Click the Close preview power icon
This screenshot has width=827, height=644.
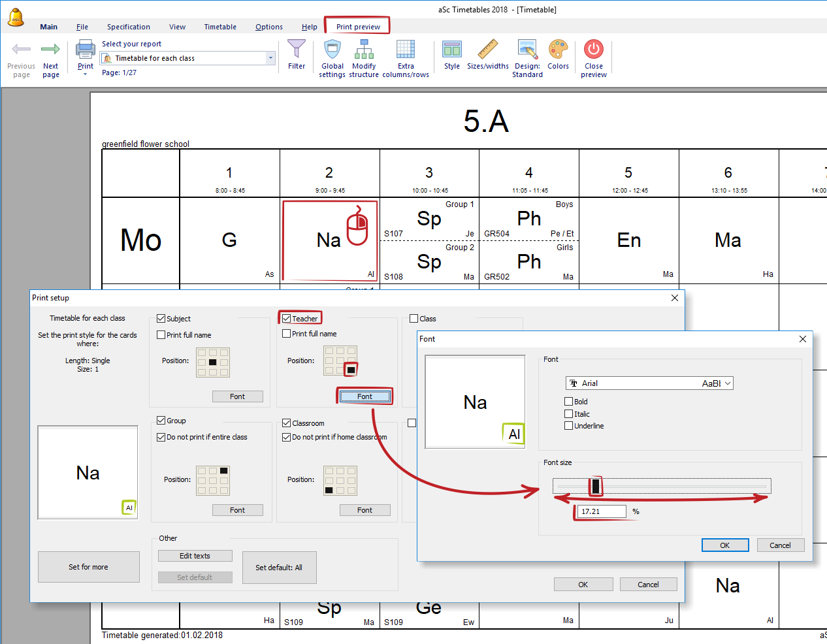tap(594, 50)
